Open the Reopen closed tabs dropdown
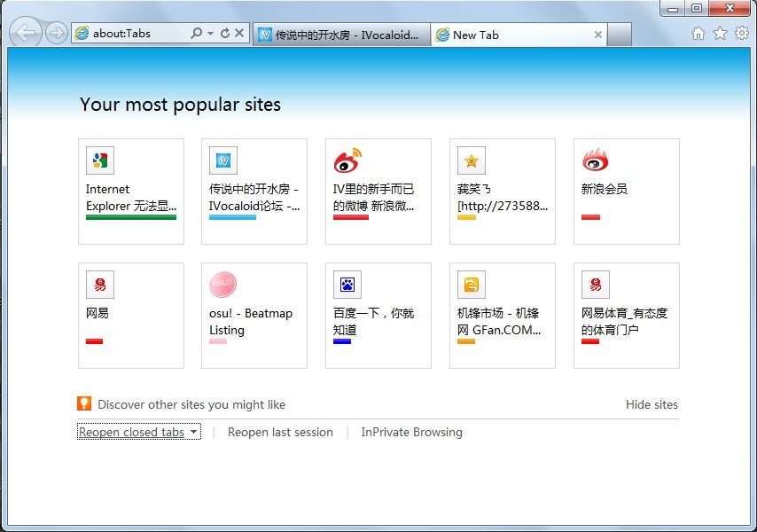Viewport: 757px width, 532px height. 139,432
